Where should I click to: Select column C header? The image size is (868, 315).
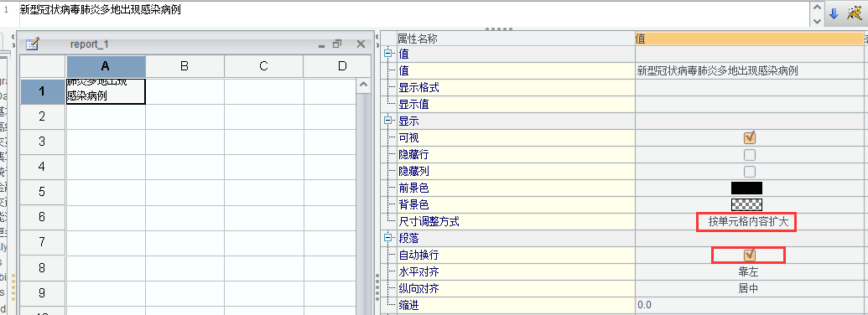point(263,66)
